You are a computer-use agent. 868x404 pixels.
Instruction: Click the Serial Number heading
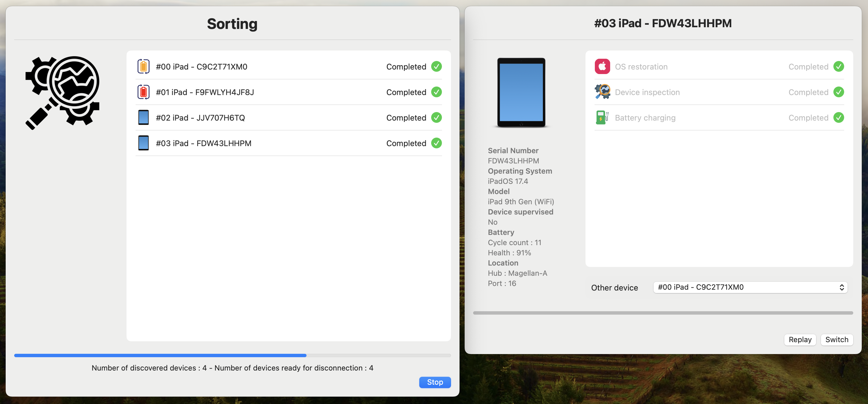point(513,151)
